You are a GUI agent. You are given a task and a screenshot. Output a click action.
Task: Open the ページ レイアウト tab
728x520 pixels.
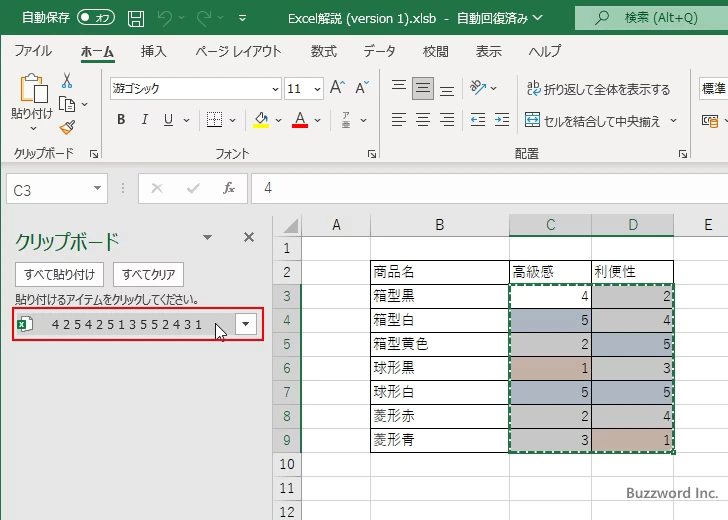238,51
